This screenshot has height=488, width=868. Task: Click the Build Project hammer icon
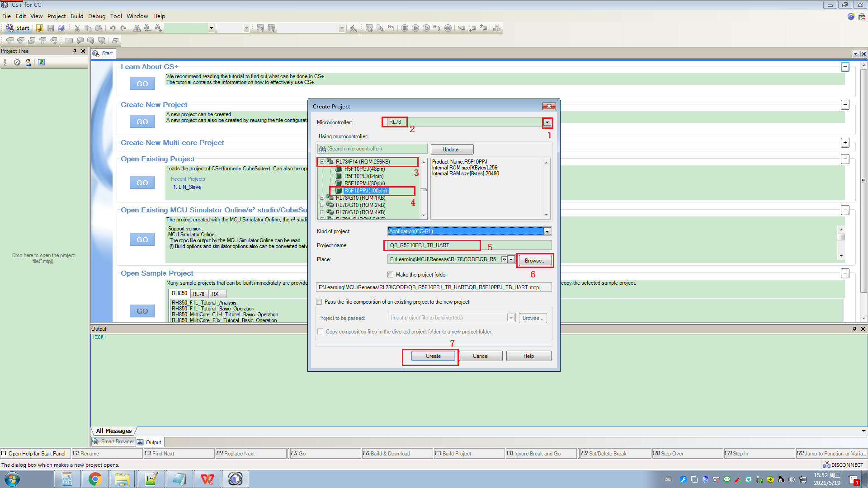pyautogui.click(x=353, y=28)
